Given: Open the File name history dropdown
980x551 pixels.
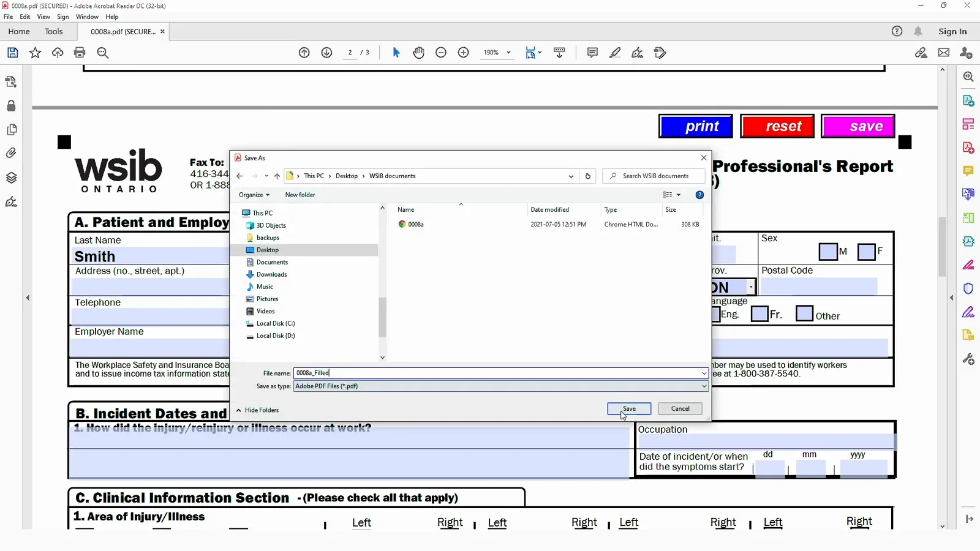Looking at the screenshot, I should point(704,373).
